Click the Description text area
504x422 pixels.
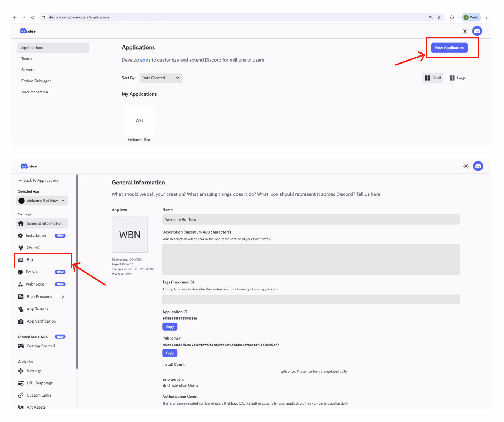(x=311, y=259)
